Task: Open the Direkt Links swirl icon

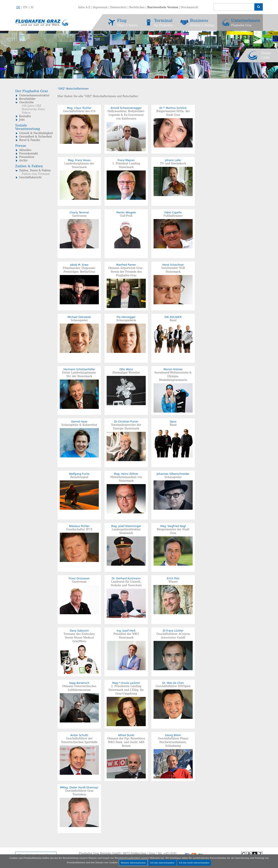Action: pos(252,56)
